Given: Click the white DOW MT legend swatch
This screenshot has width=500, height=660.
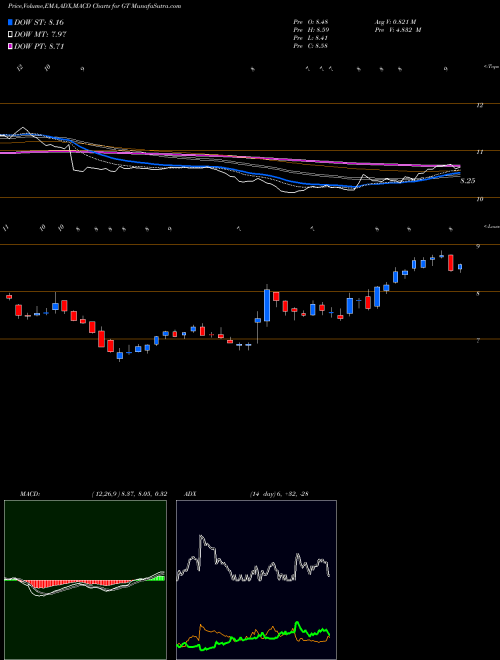Looking at the screenshot, I should 10,35.
